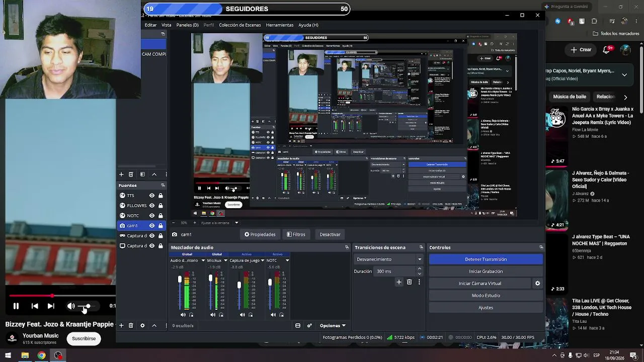The height and width of the screenshot is (362, 644).
Task: Open the Opciones dropdown in audio mixer
Action: click(333, 325)
